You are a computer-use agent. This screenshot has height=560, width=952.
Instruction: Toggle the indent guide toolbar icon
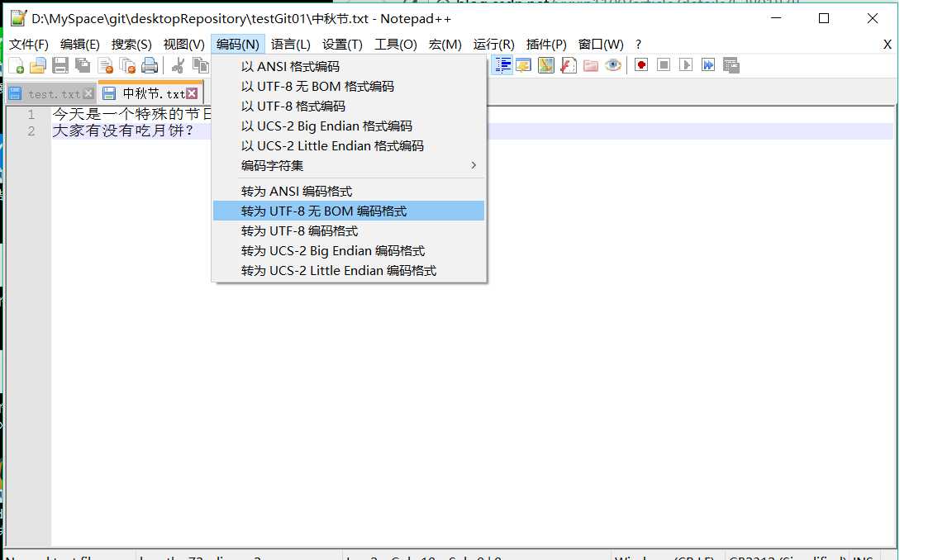502,65
